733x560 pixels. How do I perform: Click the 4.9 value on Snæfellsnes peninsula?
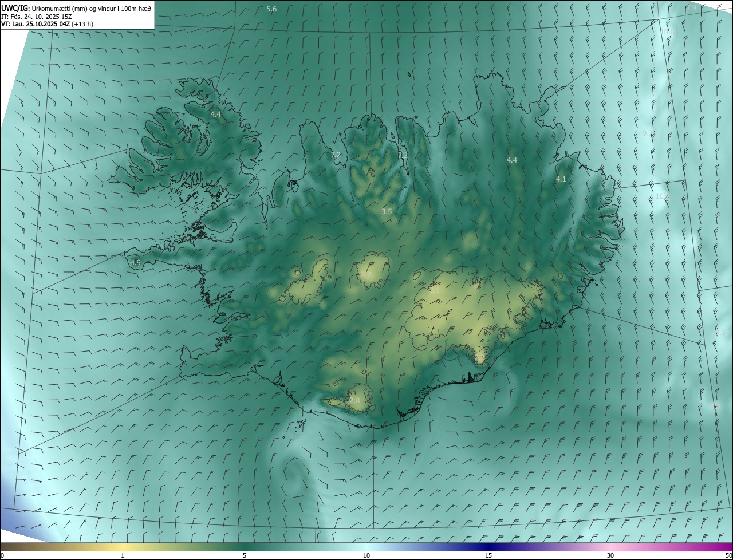coord(136,263)
